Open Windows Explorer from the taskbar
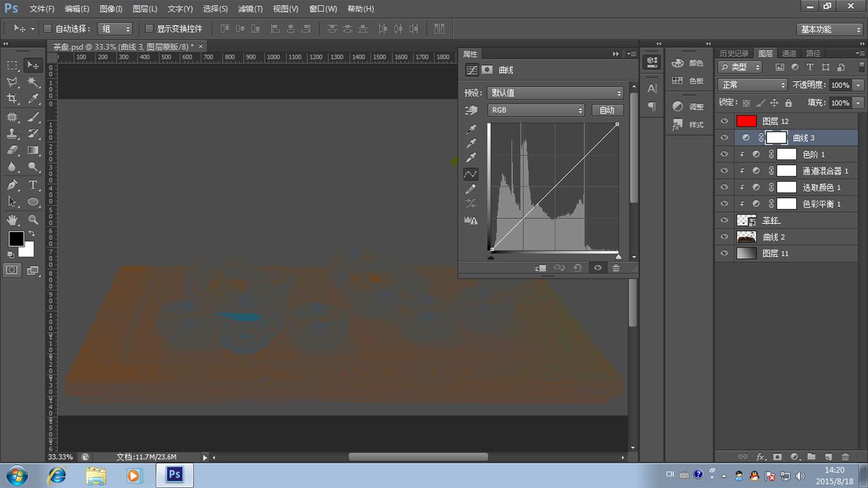868x488 pixels. tap(95, 475)
